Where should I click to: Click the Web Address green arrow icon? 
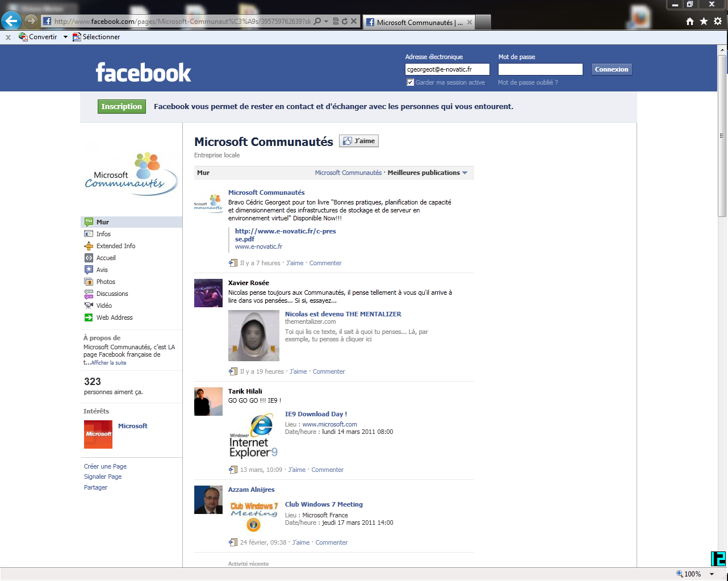pos(89,317)
